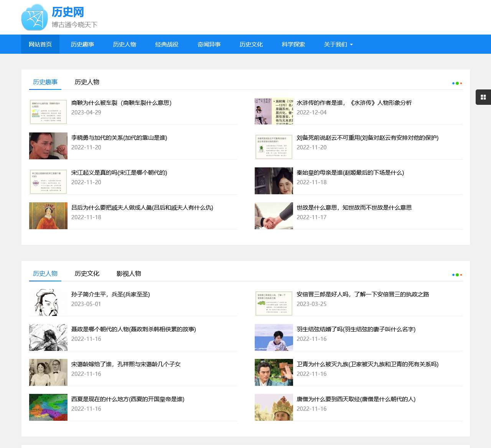Open the 经典战役 navigation menu
This screenshot has height=448, width=491.
click(x=166, y=44)
